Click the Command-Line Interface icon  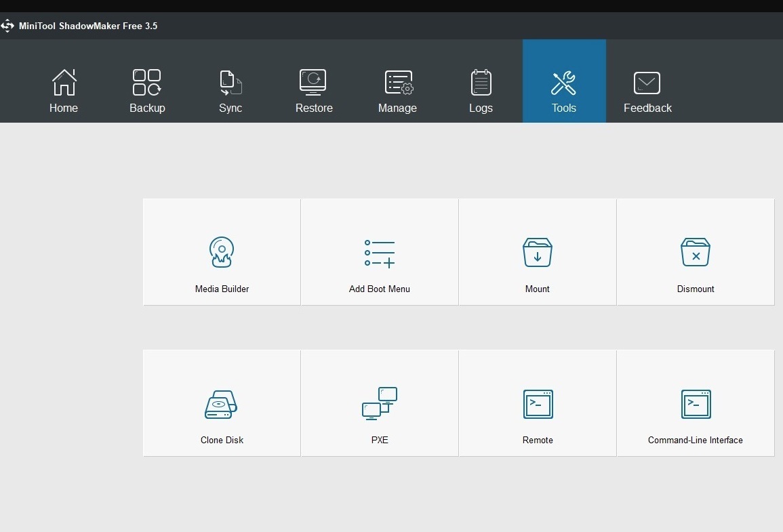point(696,404)
